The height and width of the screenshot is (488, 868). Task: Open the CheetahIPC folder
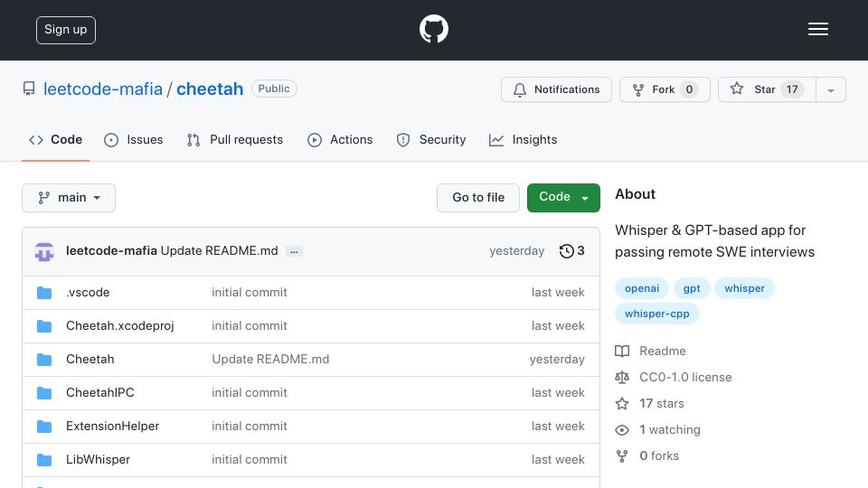(99, 392)
